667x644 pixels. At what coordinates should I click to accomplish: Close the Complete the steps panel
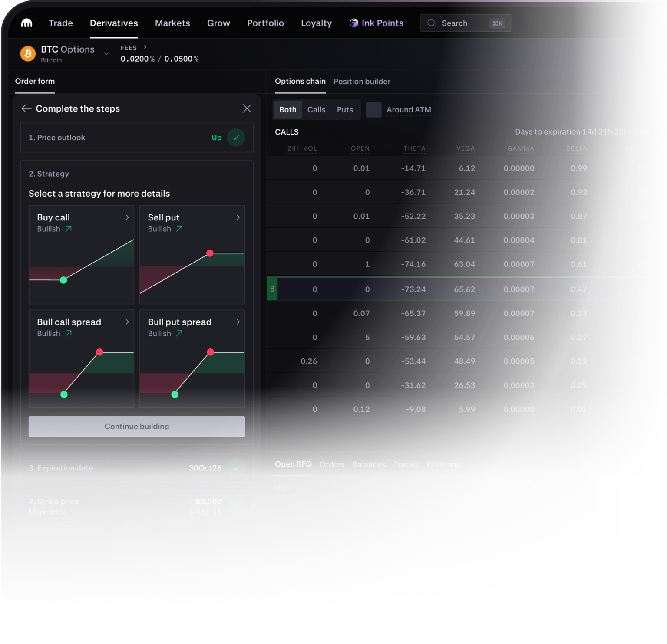pos(247,108)
